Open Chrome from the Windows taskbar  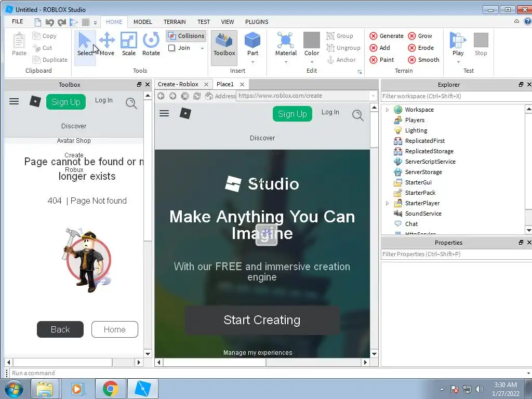click(110, 389)
